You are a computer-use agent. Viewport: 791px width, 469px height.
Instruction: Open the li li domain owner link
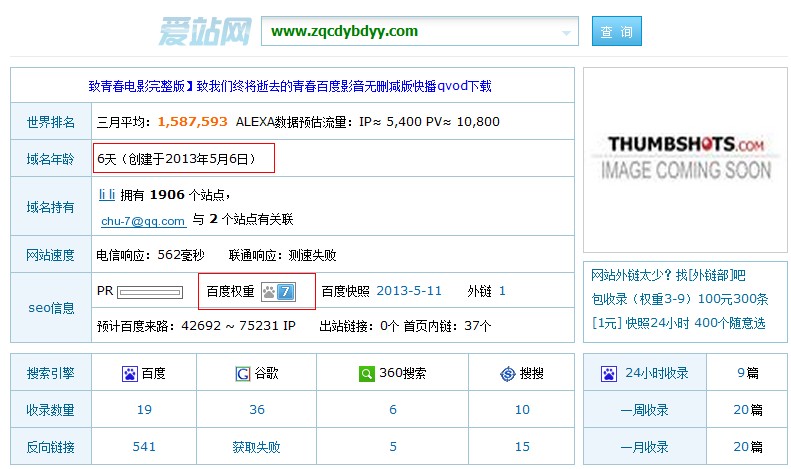[x=107, y=194]
